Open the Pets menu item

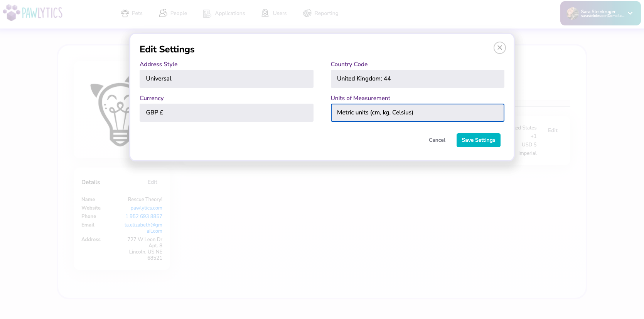(x=137, y=13)
